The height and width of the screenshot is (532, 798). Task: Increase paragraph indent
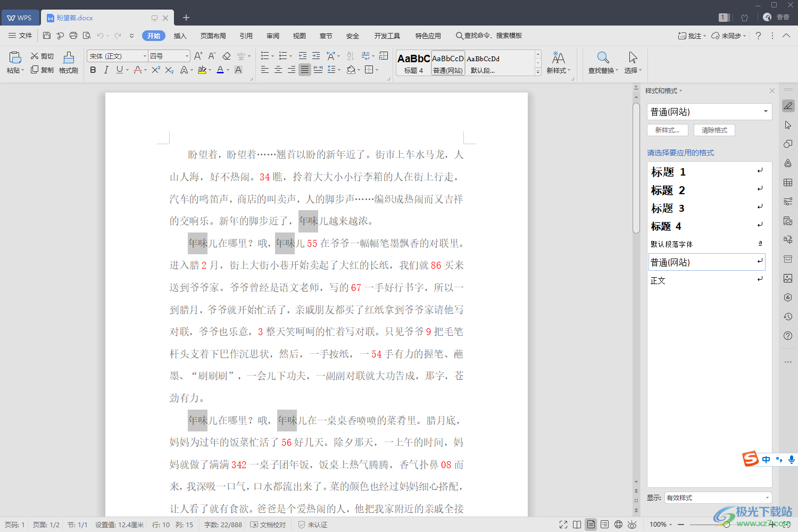[316, 56]
